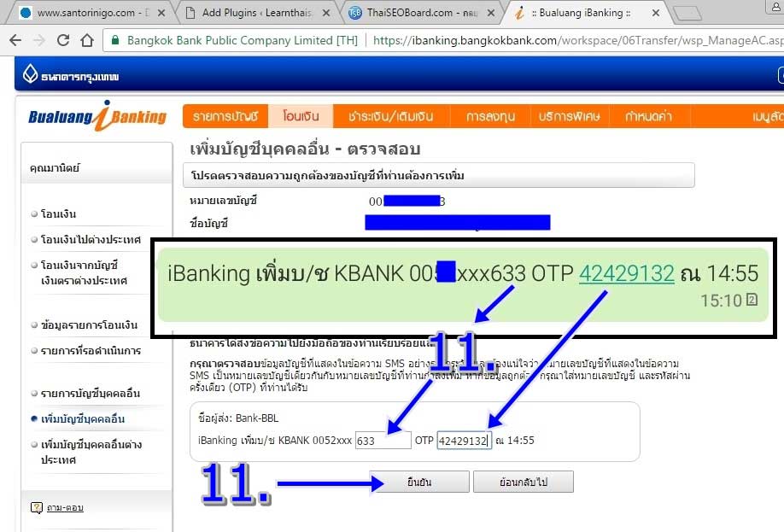The width and height of the screenshot is (784, 532).
Task: Switch to the Add Plugins Learnthais tab
Action: tap(256, 13)
